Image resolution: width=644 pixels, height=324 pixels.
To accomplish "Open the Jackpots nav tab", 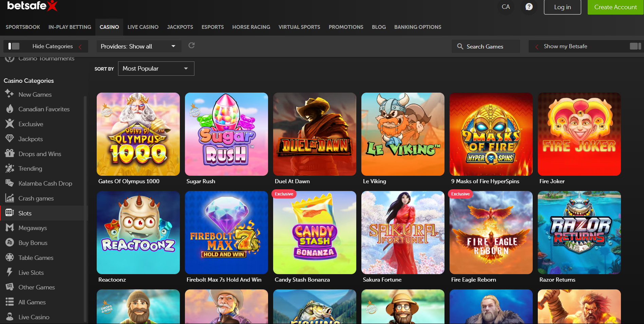I will [180, 27].
